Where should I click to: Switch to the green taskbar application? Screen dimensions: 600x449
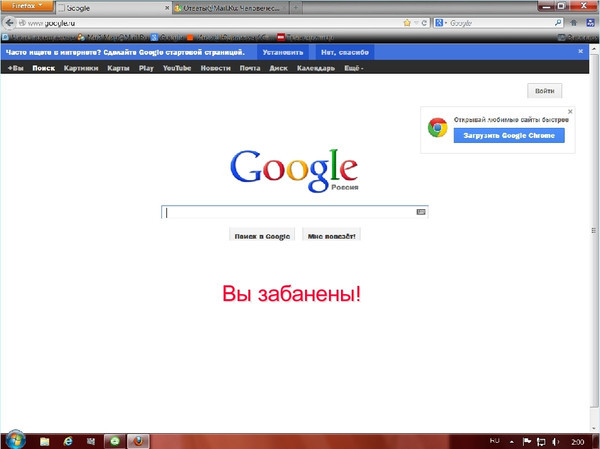115,441
